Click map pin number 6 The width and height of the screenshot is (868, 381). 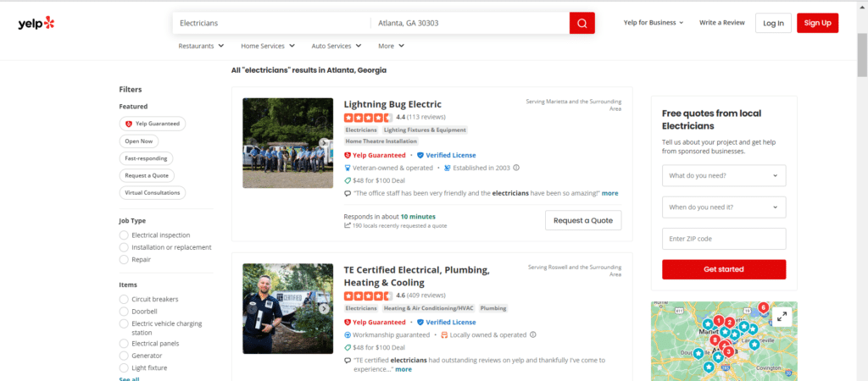pyautogui.click(x=764, y=307)
